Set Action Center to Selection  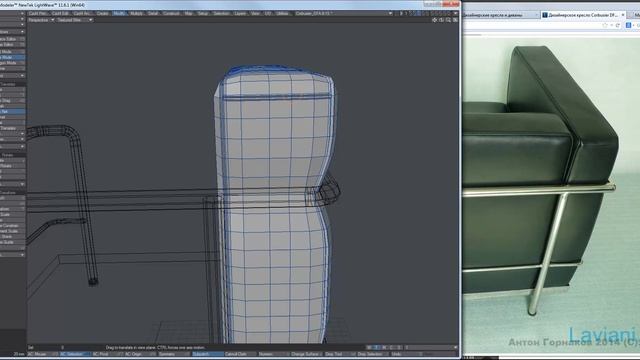tap(75, 354)
